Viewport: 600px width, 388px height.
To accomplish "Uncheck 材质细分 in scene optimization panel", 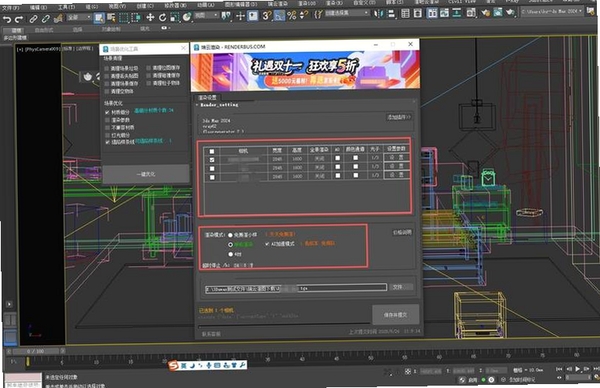I will point(107,112).
